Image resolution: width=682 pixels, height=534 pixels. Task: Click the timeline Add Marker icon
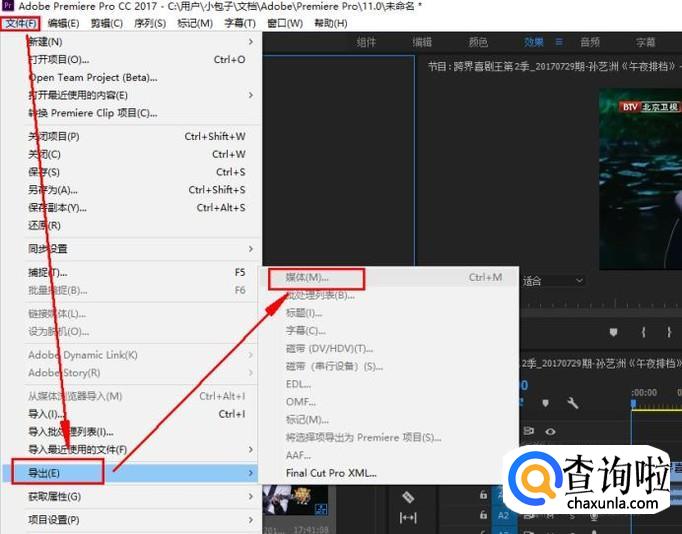point(545,403)
